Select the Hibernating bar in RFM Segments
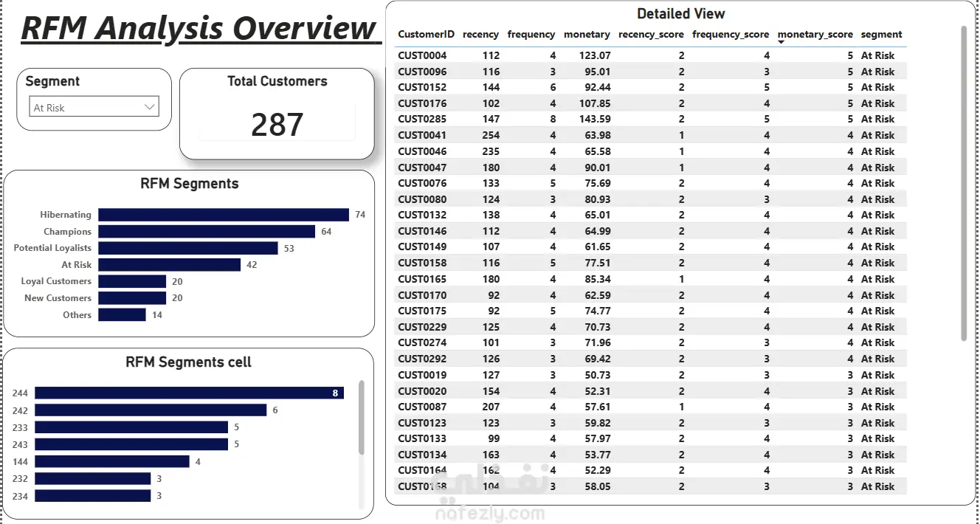Viewport: 980px width, 524px height. click(x=224, y=215)
